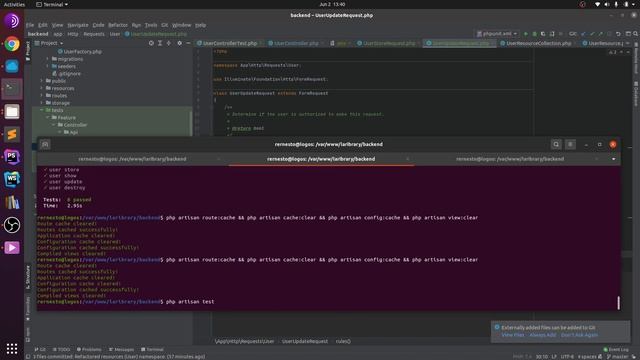This screenshot has width=640, height=360.
Task: Click the Git update project icon
Action: (583, 34)
